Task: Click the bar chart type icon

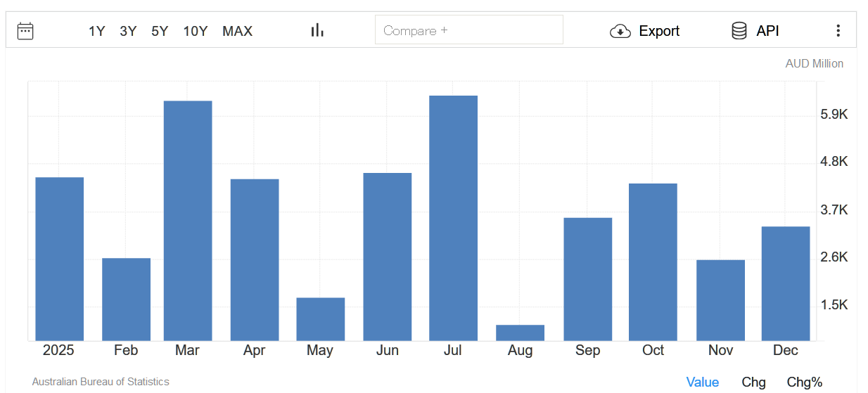Action: [317, 30]
